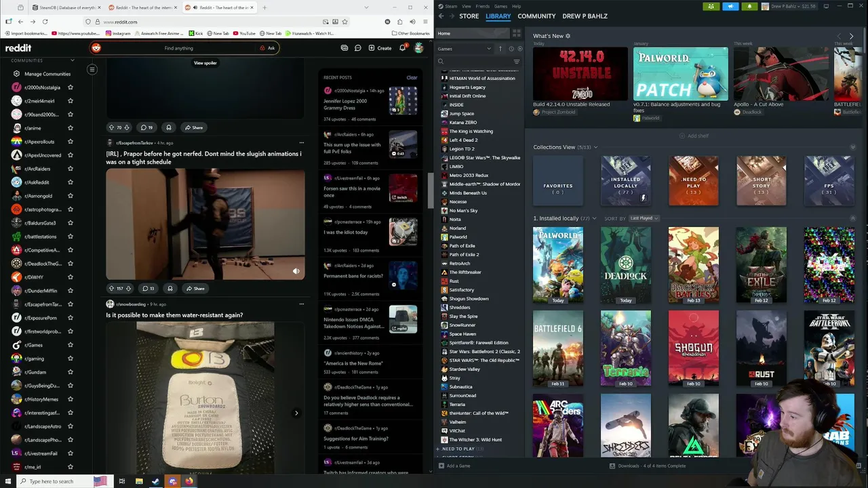Image resolution: width=868 pixels, height=488 pixels.
Task: Go back in Steam navigation
Action: (x=441, y=16)
